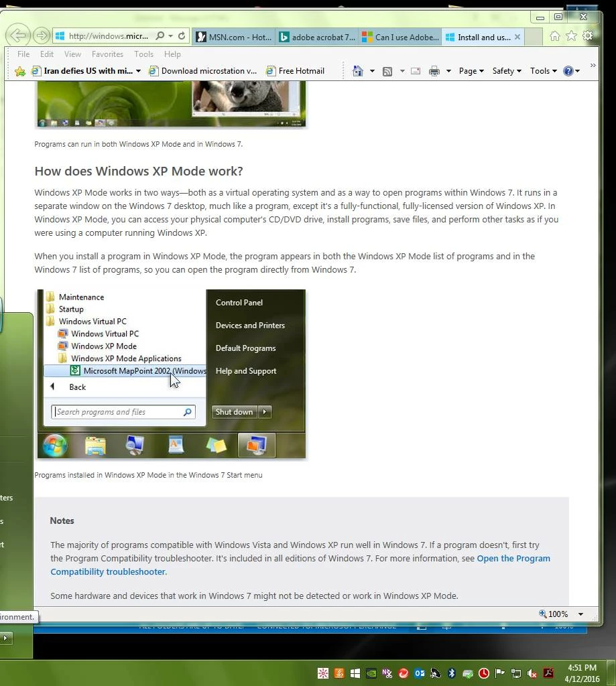Expand the address bar autocomplete dropdown arrow
This screenshot has width=616, height=686.
point(171,36)
